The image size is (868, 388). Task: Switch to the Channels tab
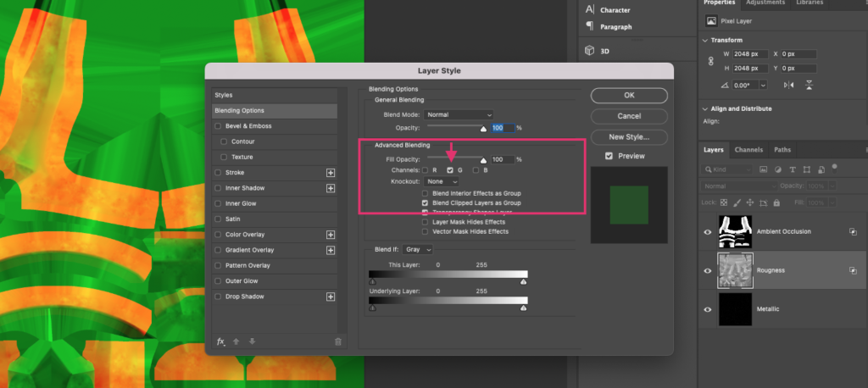pyautogui.click(x=748, y=149)
